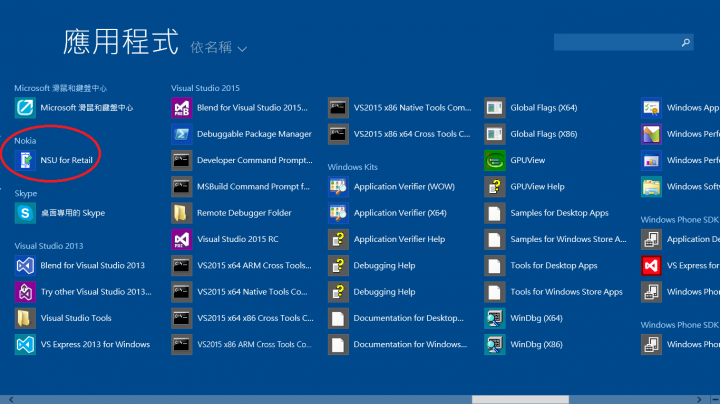This screenshot has width=720, height=404.
Task: Open VS2015 x64 ARM Cross Tools icon
Action: pyautogui.click(x=182, y=265)
